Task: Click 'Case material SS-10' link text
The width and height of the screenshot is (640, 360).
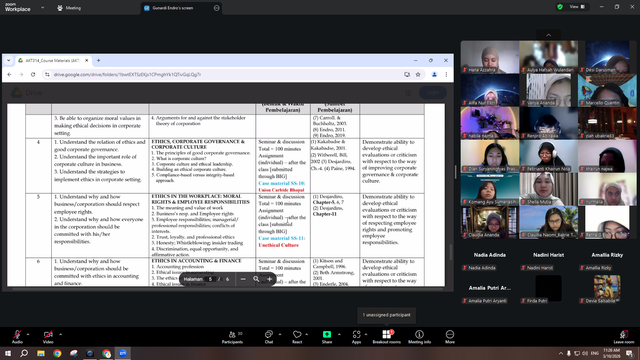Action: coord(281,183)
